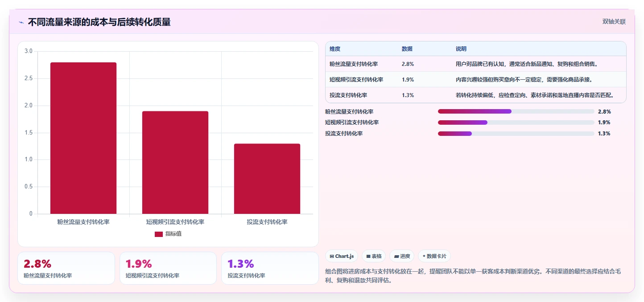Screen dimensions: 644x302
Task: Click the y-axis tick label 1.5
Action: point(29,133)
